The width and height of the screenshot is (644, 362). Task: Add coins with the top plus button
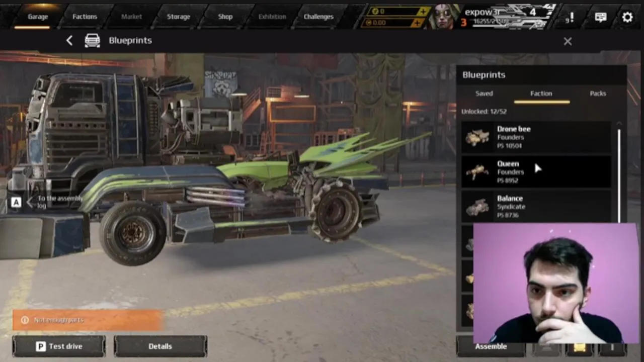point(423,11)
